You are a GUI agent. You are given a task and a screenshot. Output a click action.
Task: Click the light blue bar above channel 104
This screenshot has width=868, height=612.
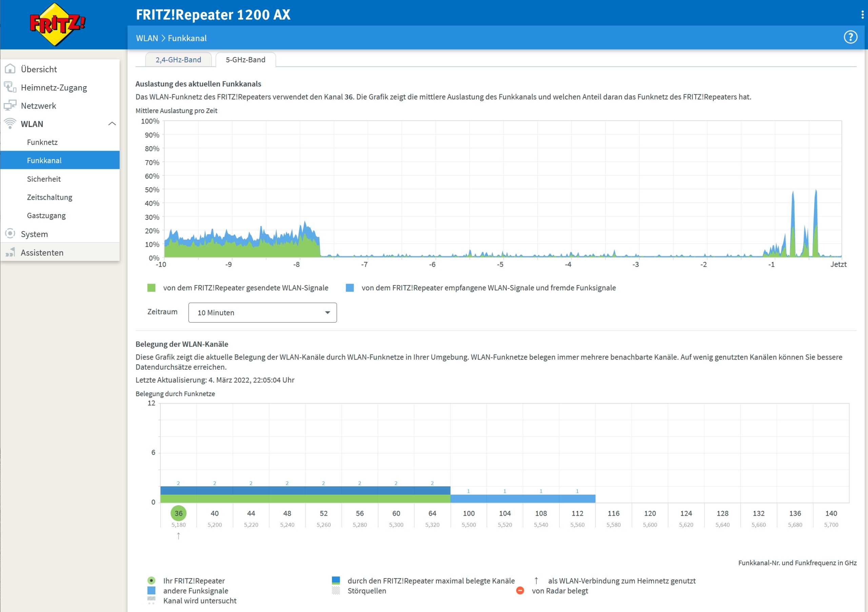[505, 499]
